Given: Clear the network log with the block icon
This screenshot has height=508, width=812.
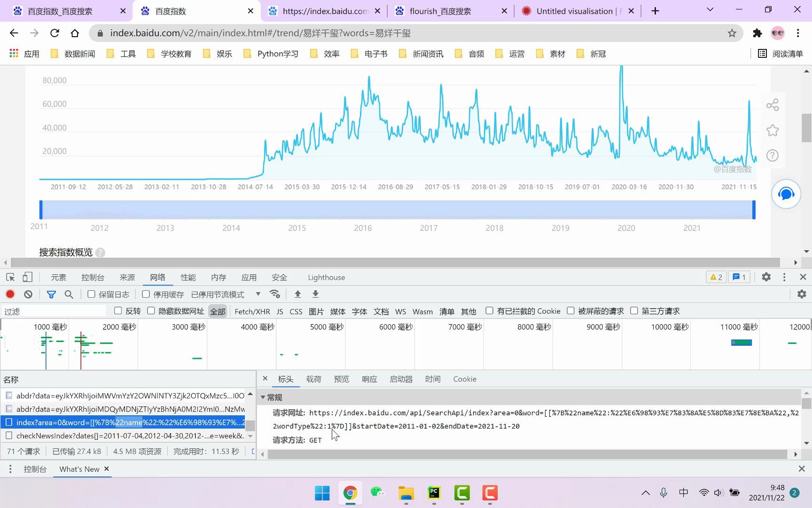Looking at the screenshot, I should click(x=28, y=294).
